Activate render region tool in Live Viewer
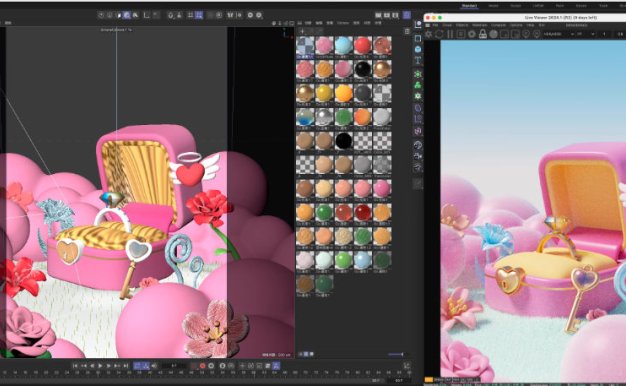 504,34
